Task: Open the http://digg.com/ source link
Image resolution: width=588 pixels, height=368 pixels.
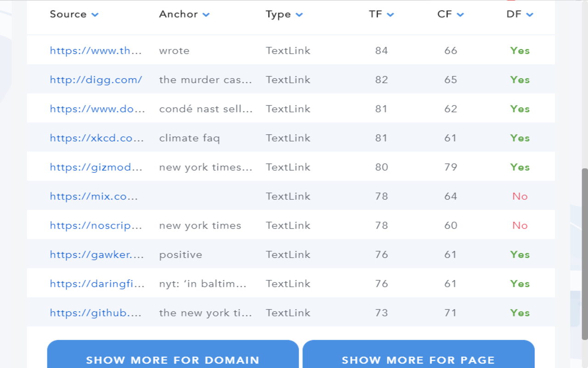Action: click(x=96, y=80)
